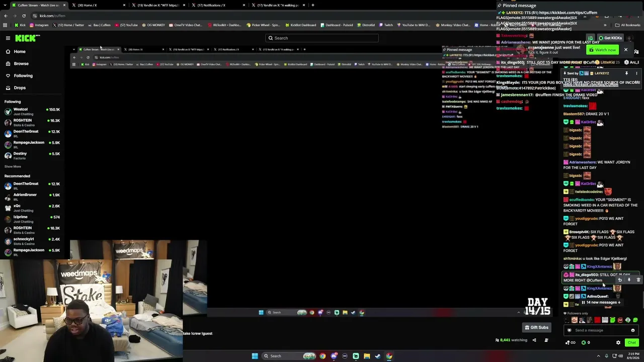
Task: Share the stream with share icon
Action: coord(534,340)
